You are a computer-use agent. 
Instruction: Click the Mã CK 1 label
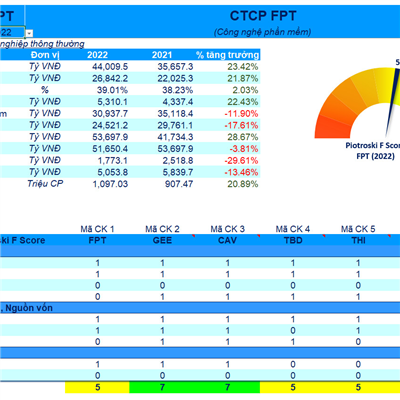[x=97, y=229]
